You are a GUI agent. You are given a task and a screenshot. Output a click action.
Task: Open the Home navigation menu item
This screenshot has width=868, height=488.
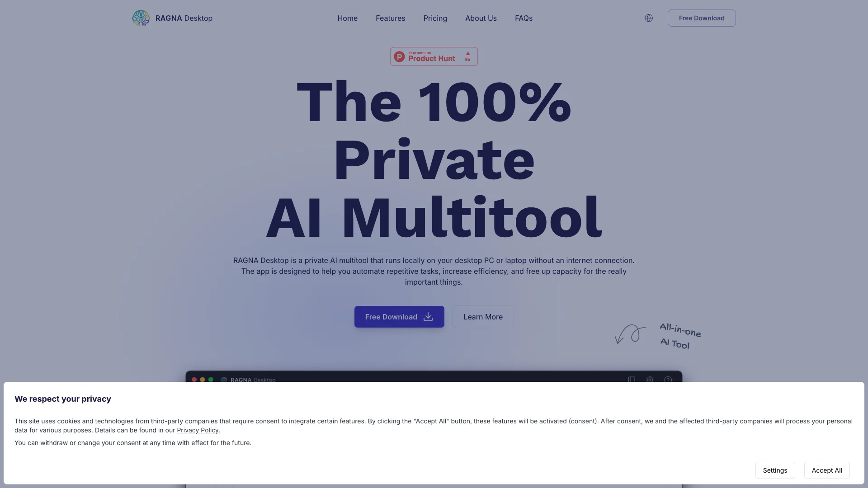tap(348, 18)
